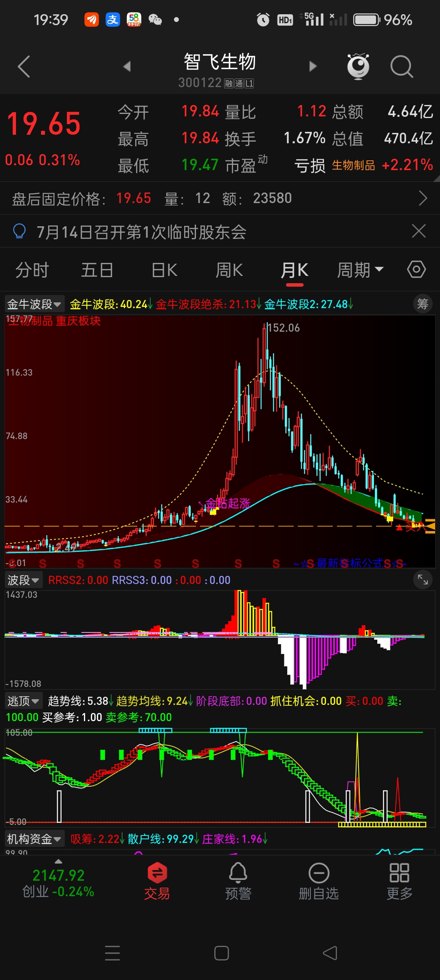This screenshot has height=980, width=440.
Task: Tap the Alipay notification icon in status bar
Action: point(112,20)
